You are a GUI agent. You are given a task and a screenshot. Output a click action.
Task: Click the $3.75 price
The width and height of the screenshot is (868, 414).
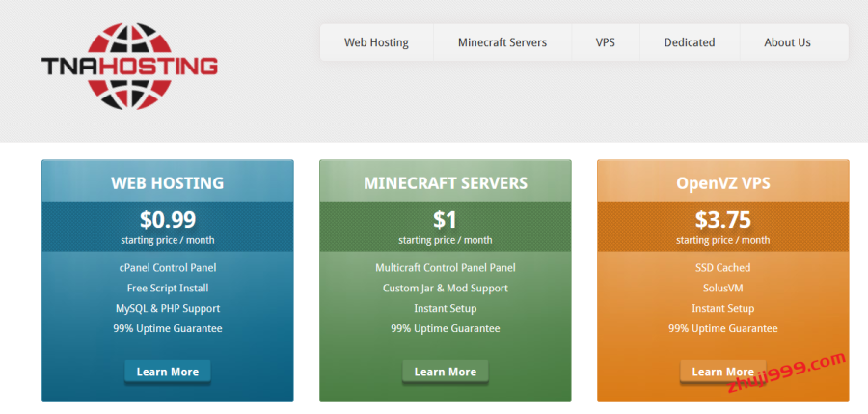tap(723, 220)
